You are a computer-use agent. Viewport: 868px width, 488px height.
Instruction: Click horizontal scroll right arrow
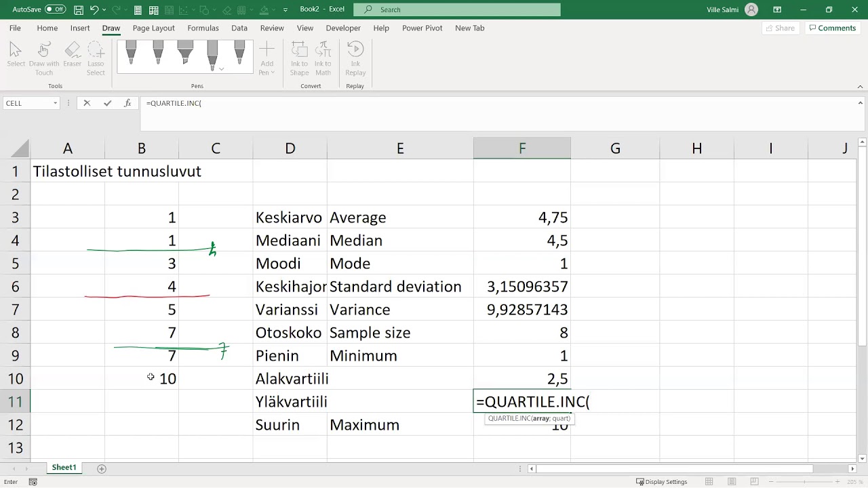point(852,468)
